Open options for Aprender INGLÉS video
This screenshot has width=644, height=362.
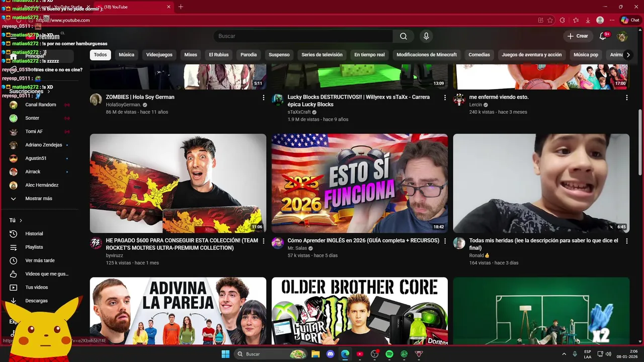point(445,241)
